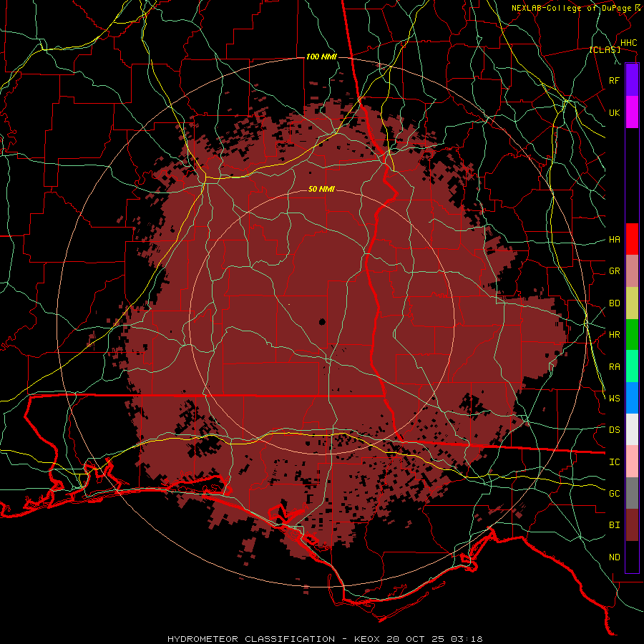Click the HR legend label
This screenshot has width=644, height=644.
[x=614, y=335]
